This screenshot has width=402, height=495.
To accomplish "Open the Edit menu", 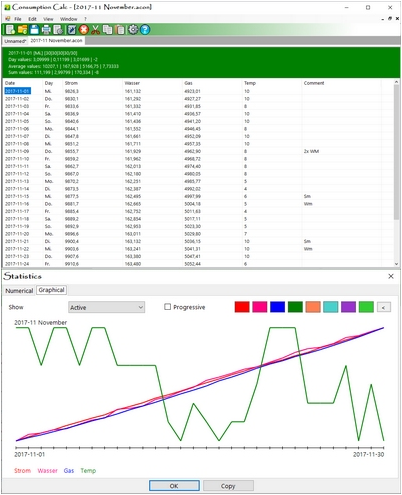I will click(32, 19).
